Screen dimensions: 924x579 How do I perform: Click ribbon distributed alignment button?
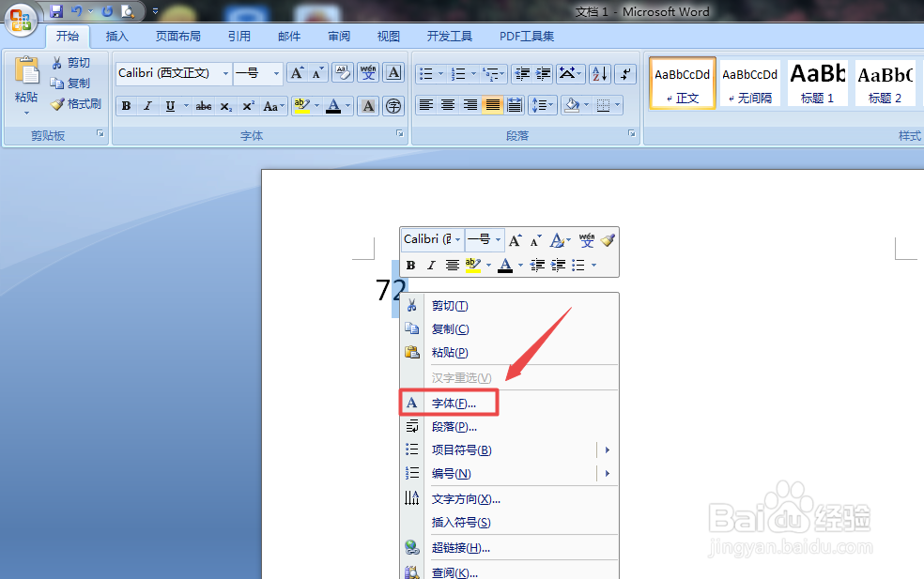515,105
